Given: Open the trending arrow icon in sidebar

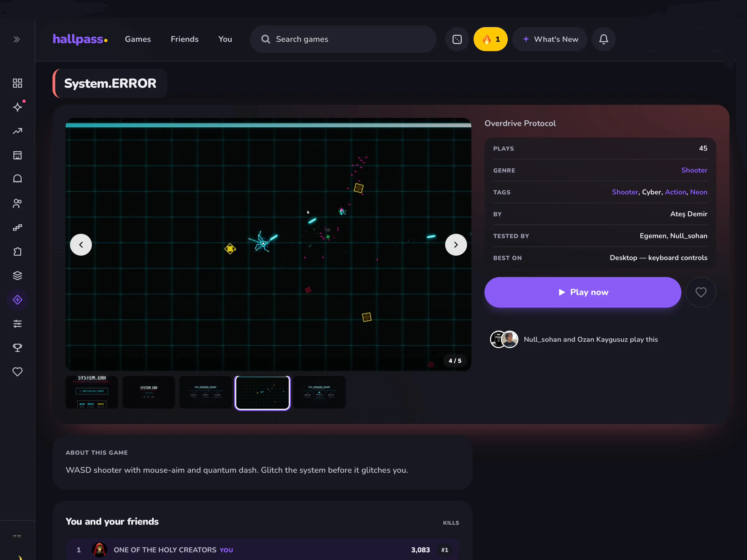Looking at the screenshot, I should [17, 131].
